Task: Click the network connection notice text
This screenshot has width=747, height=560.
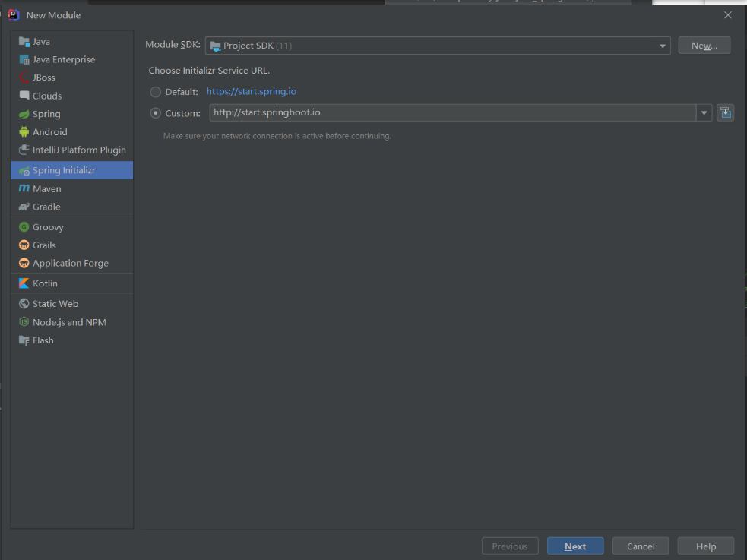Action: (277, 136)
